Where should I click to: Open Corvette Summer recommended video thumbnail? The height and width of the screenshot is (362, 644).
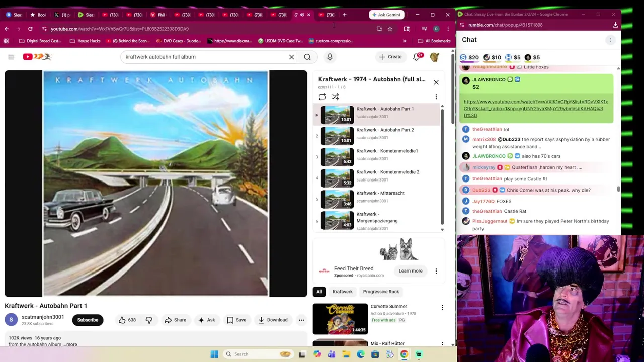pos(340,319)
